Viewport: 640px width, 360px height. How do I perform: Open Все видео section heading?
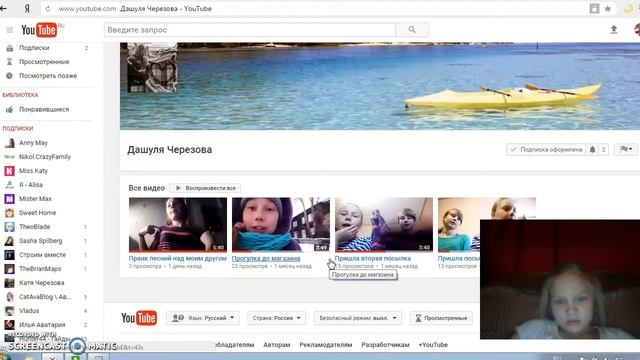[x=147, y=188]
